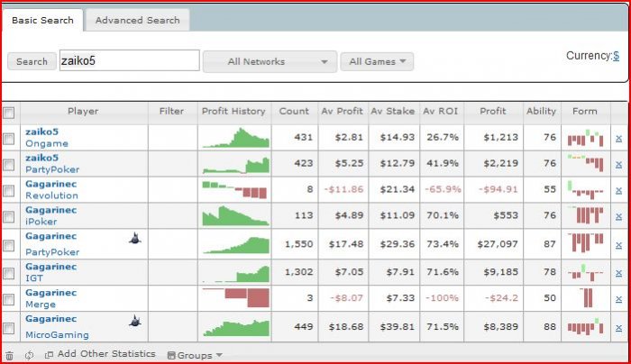Open Gagarinec Revolution profit history chart

click(x=234, y=190)
